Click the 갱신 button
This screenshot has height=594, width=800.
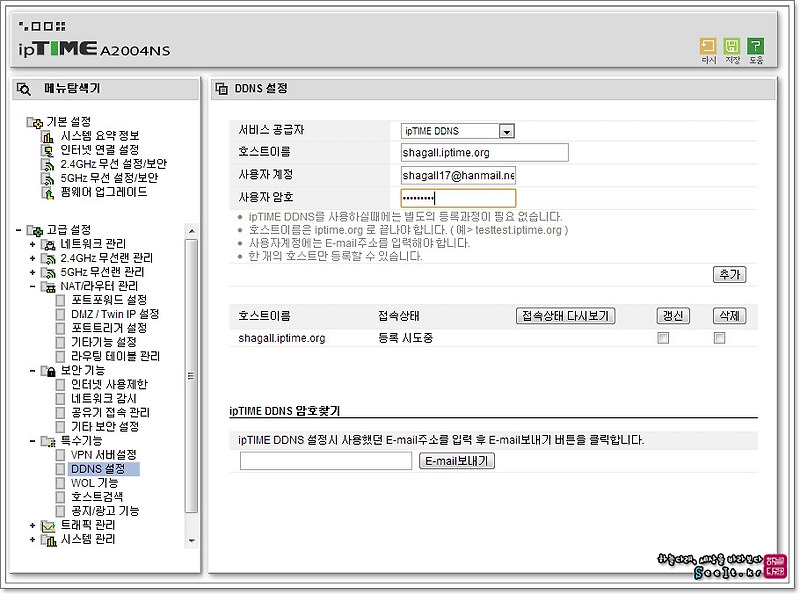(673, 316)
